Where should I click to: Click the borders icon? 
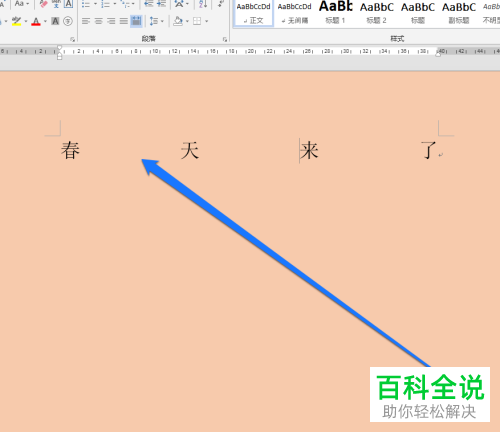click(x=197, y=21)
